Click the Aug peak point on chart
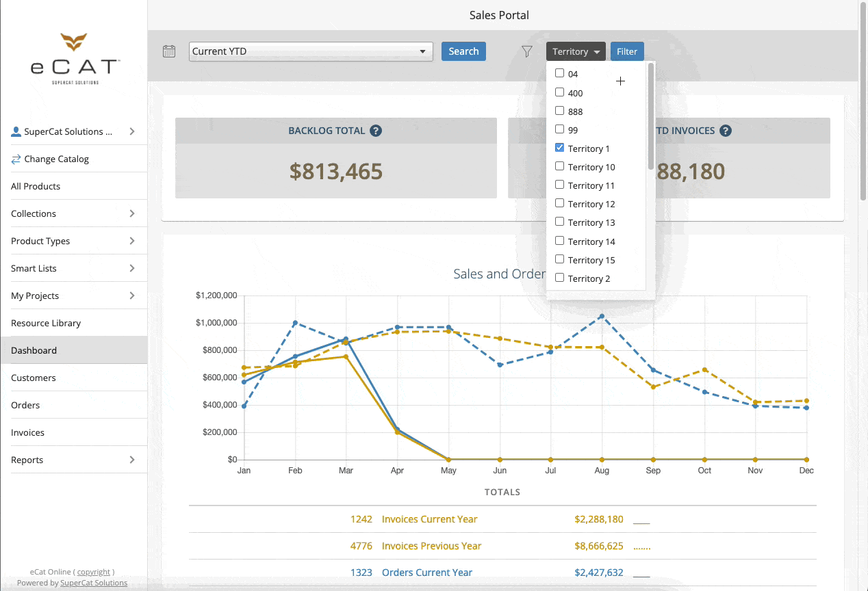 click(602, 316)
